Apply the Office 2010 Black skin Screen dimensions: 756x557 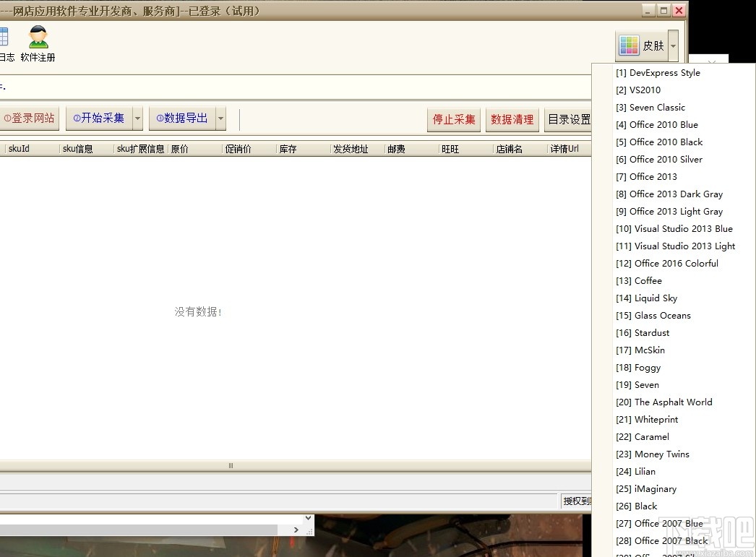[659, 142]
